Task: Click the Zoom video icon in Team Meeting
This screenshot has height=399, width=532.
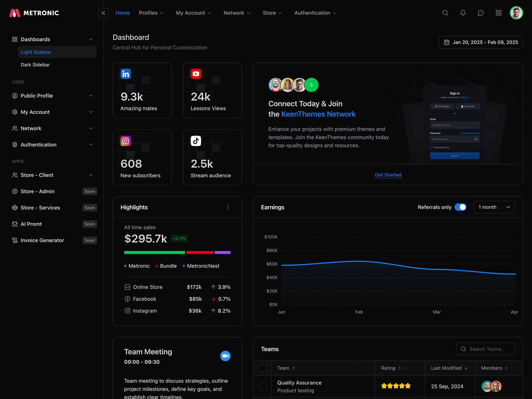Action: point(225,356)
